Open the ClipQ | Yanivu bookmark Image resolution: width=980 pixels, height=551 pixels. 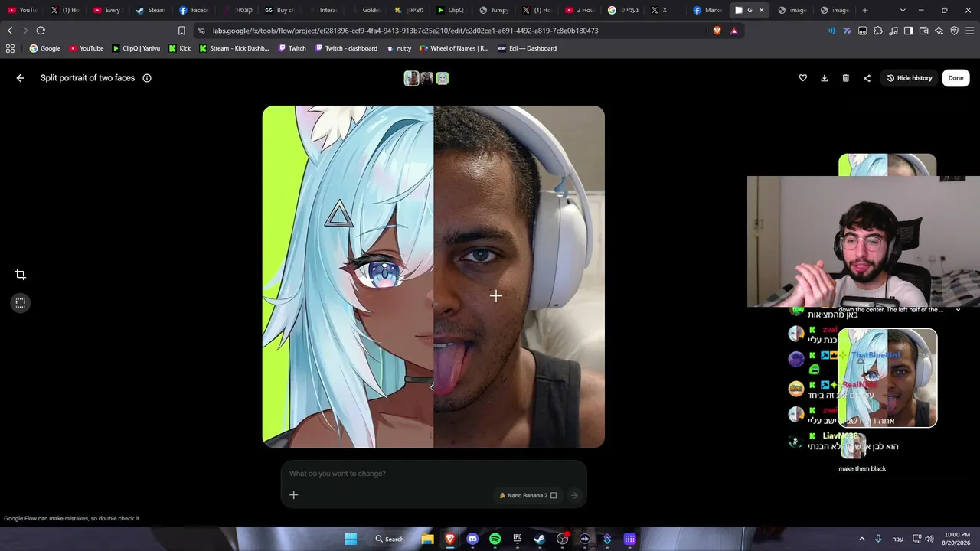click(x=136, y=48)
